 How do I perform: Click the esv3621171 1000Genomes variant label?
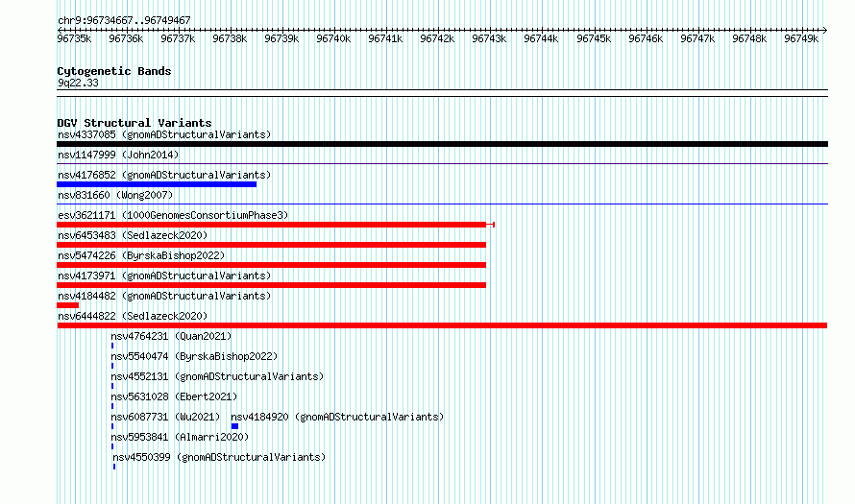tap(173, 215)
